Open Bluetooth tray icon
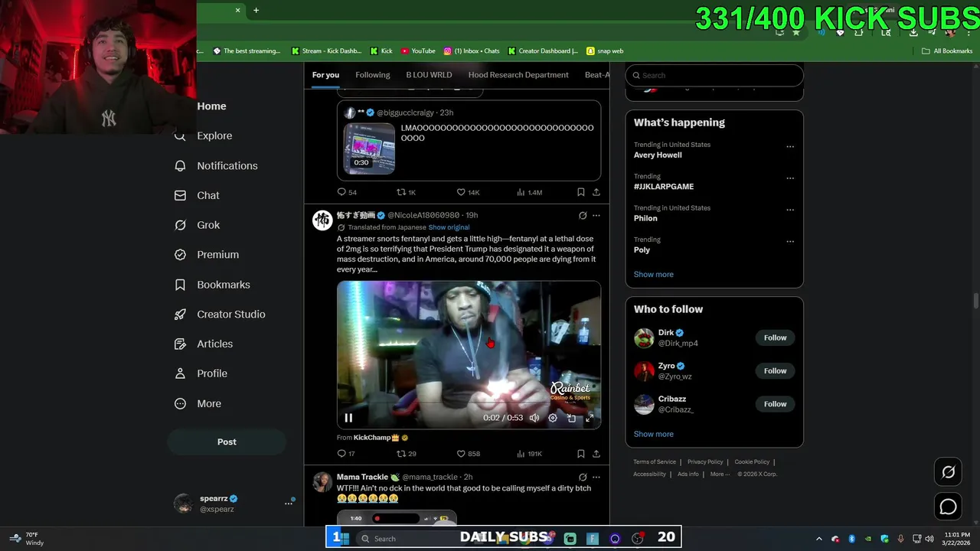Screen dimensions: 980x551 coord(851,539)
